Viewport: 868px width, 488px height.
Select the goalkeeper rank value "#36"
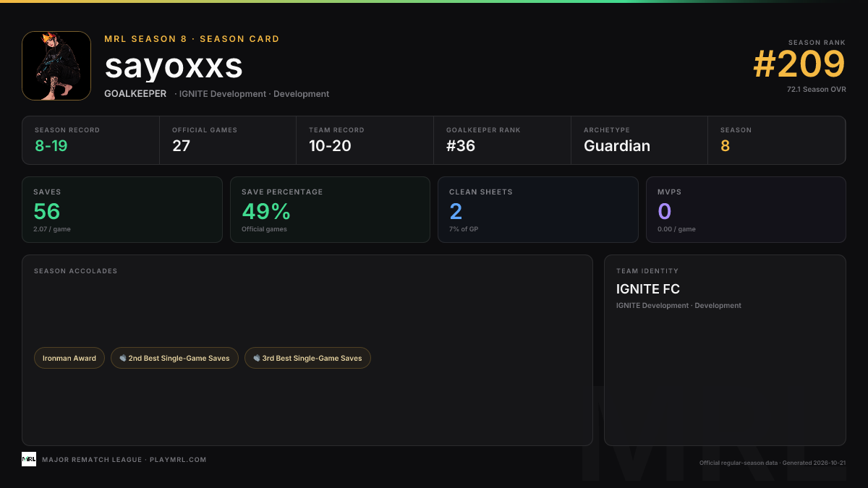(x=461, y=145)
